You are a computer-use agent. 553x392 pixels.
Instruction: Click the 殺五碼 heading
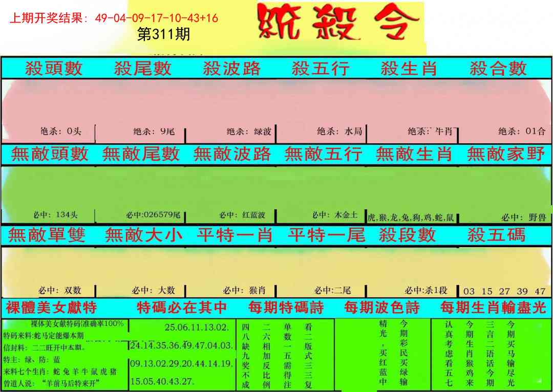496,235
